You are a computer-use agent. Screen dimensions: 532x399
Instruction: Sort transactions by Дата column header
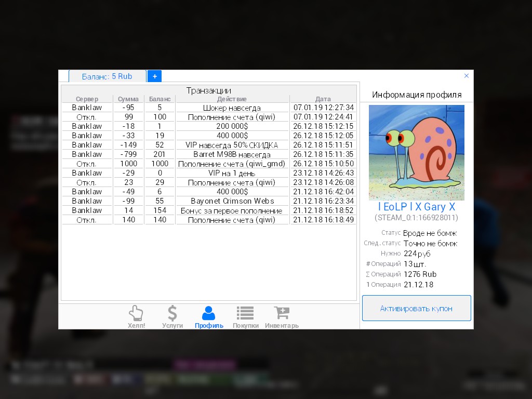pyautogui.click(x=323, y=99)
